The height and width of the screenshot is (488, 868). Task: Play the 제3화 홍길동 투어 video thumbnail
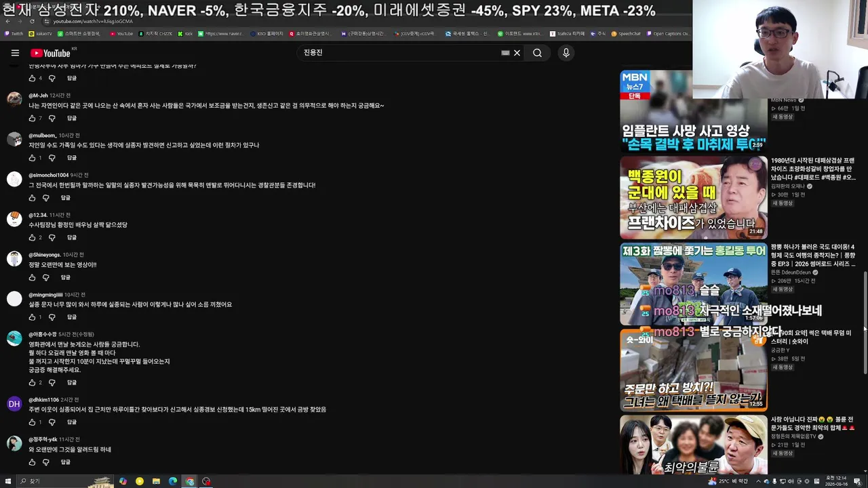pos(693,284)
